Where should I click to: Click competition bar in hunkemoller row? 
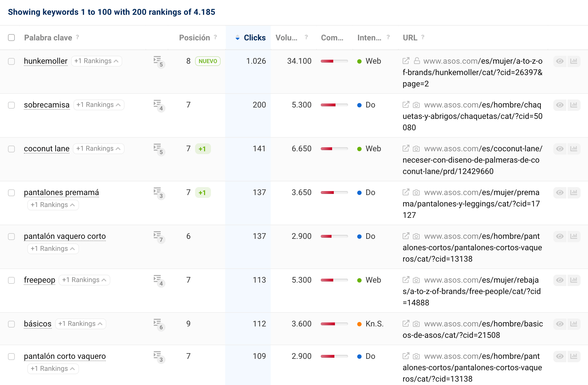[334, 61]
